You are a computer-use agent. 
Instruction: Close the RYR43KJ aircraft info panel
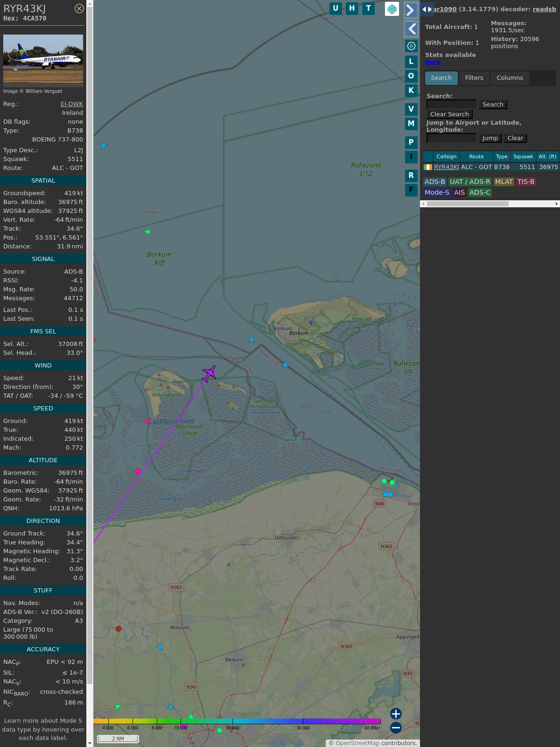[x=79, y=8]
